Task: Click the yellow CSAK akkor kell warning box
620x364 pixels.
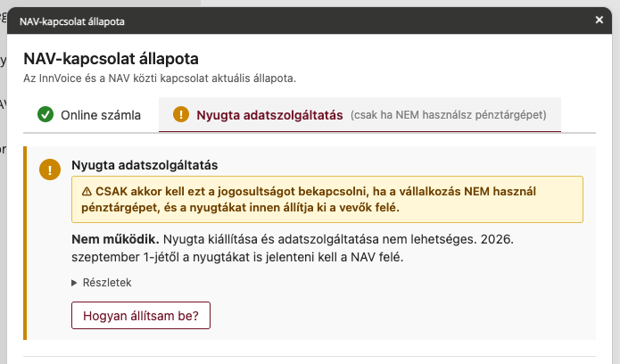Action: (x=327, y=200)
